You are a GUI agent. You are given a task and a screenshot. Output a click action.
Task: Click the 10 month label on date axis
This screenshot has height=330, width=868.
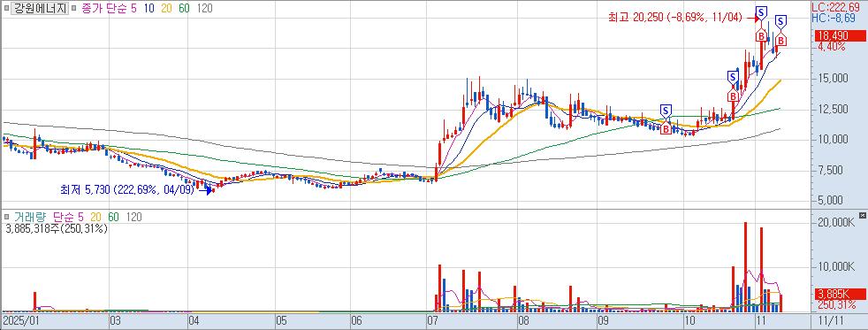[x=689, y=320]
